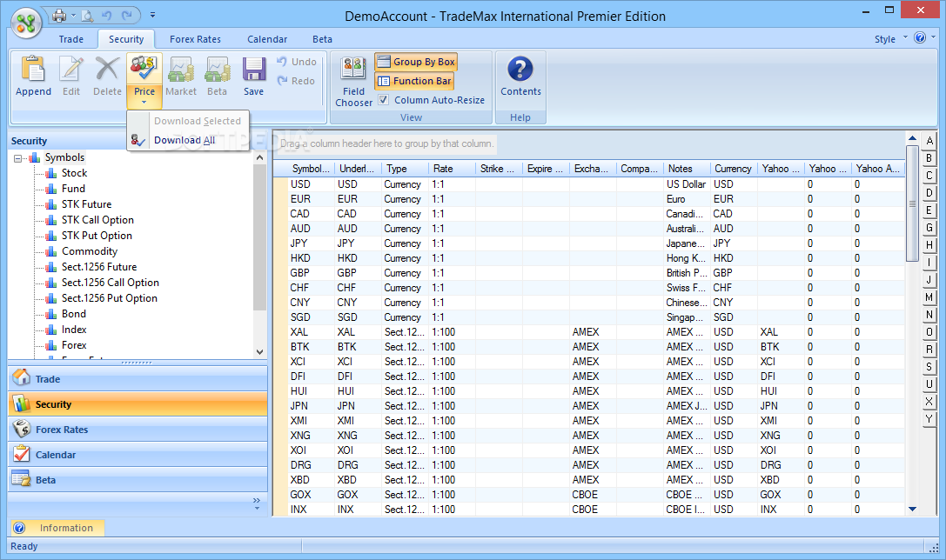Click the printer quick access icon
Screen dimensions: 946x560
[x=59, y=15]
